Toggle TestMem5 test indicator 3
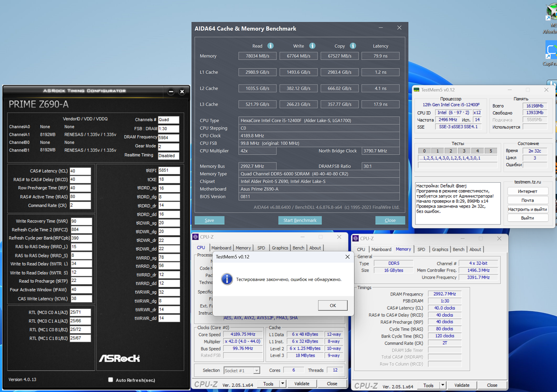Image resolution: width=557 pixels, height=392 pixels. pyautogui.click(x=464, y=151)
